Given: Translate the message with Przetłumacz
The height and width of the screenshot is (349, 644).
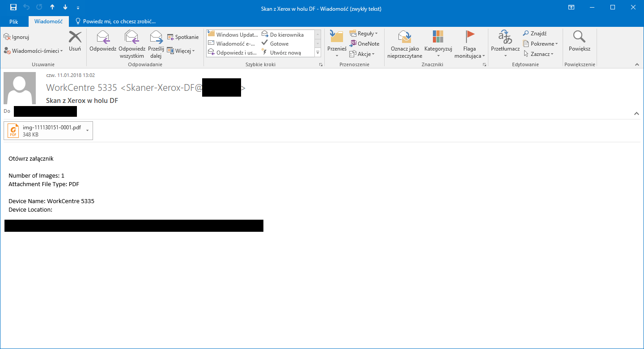Looking at the screenshot, I should [505, 44].
